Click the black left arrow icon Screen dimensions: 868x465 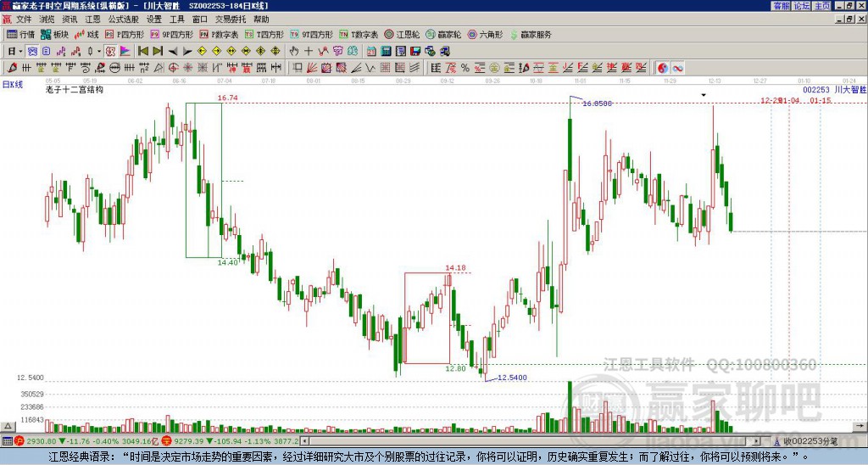coord(173,52)
